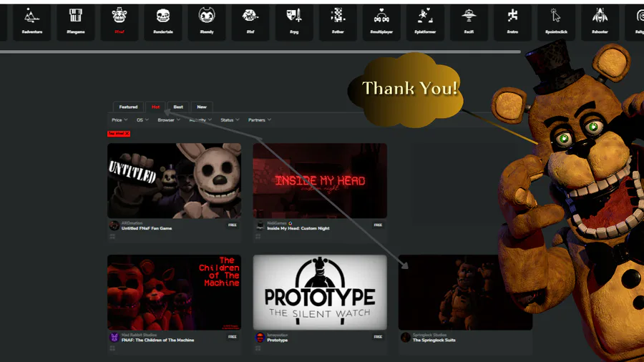Switch to the New tab
Image resolution: width=644 pixels, height=362 pixels.
(x=202, y=107)
